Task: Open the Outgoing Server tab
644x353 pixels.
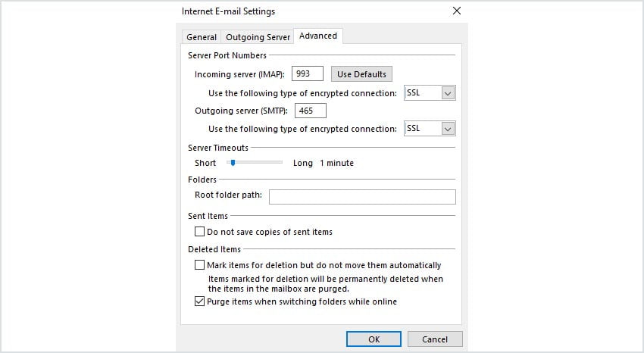Action: (258, 37)
